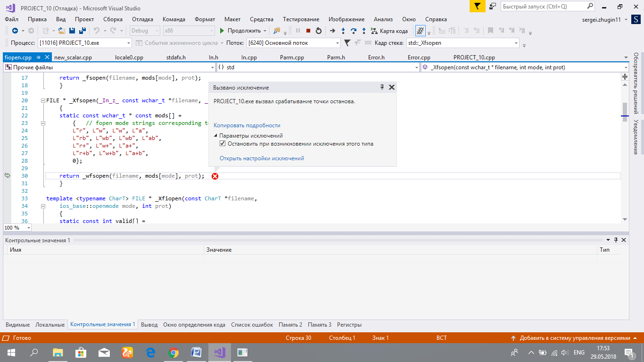The width and height of the screenshot is (644, 362).
Task: Collapse the function at line 20
Action: (43, 100)
